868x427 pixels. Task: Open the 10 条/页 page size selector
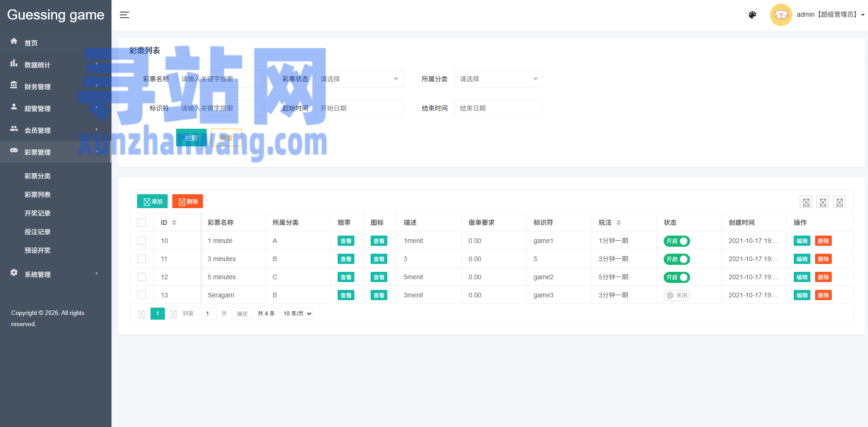[x=296, y=314]
